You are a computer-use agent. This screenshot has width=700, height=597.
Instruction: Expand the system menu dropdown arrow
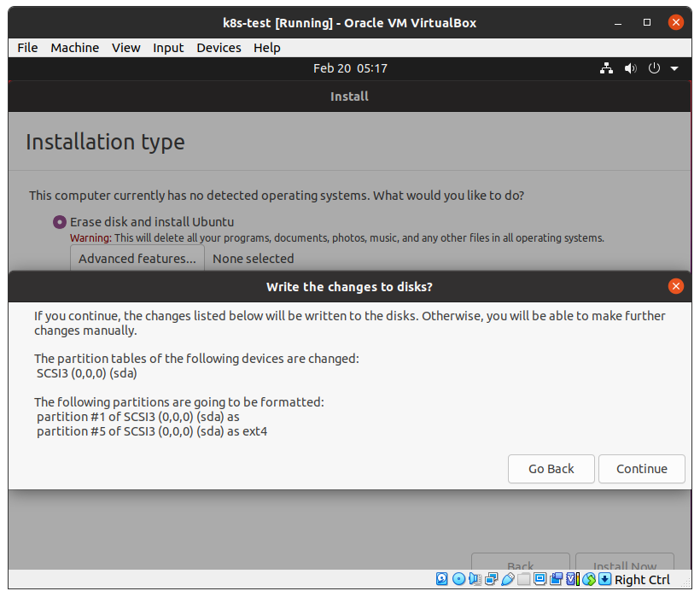coord(674,69)
